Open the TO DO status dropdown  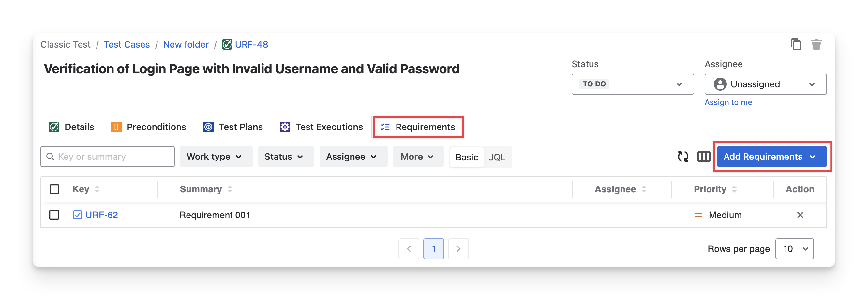point(633,84)
